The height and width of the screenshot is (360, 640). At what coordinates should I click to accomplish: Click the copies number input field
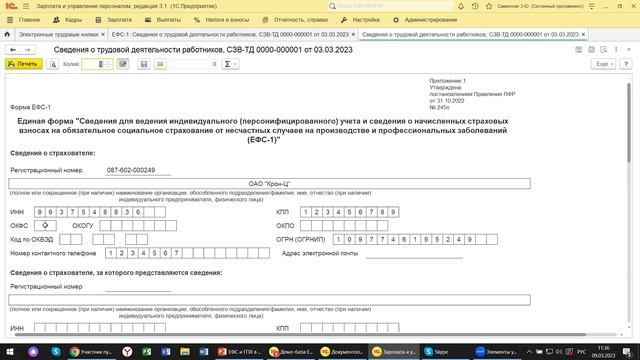[x=93, y=64]
